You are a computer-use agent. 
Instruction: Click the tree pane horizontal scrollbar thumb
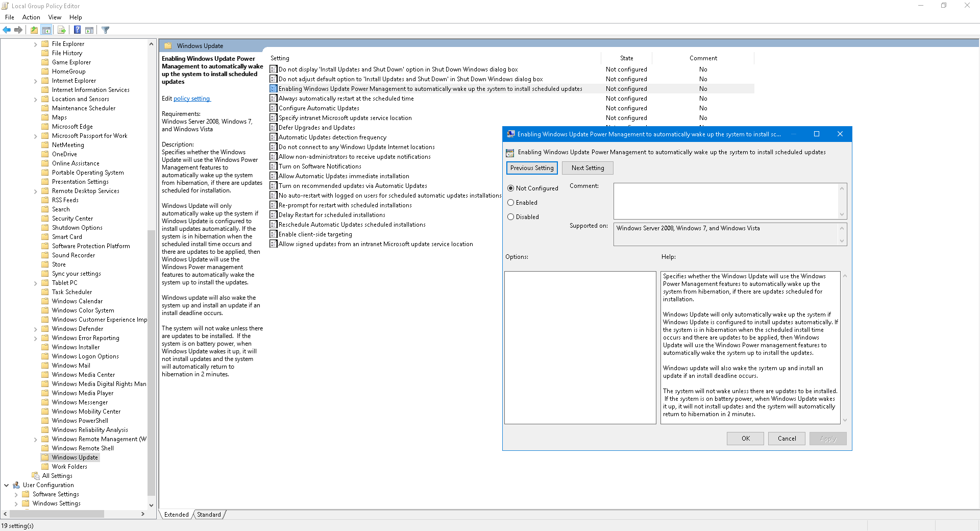tap(57, 514)
